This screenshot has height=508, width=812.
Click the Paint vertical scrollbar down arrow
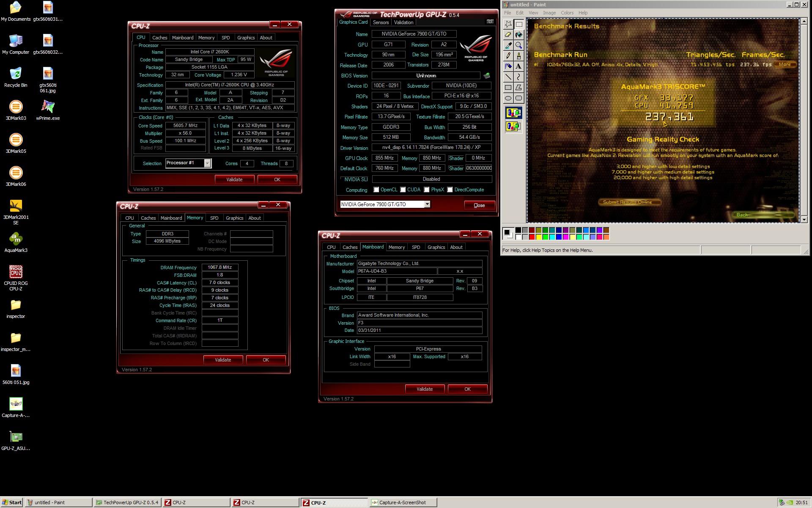(804, 219)
